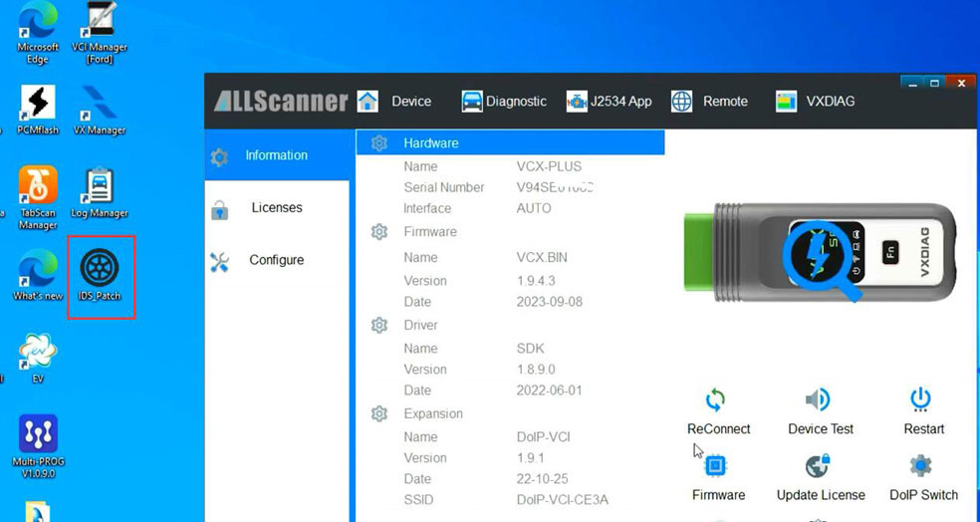Viewport: 980px width, 522px height.
Task: Select the Hardware section header
Action: (x=510, y=143)
